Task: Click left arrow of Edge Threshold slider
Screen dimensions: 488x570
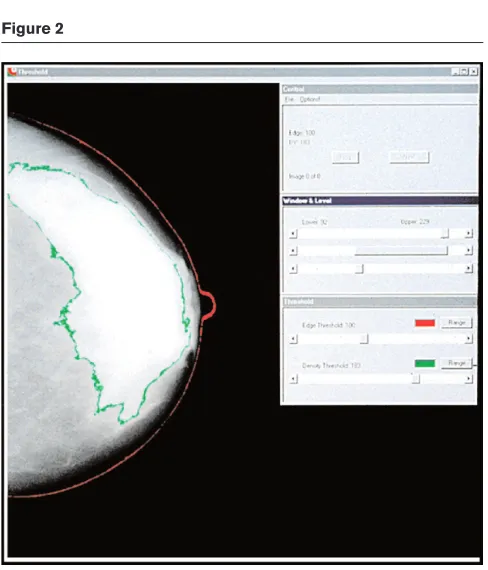Action: 293,339
